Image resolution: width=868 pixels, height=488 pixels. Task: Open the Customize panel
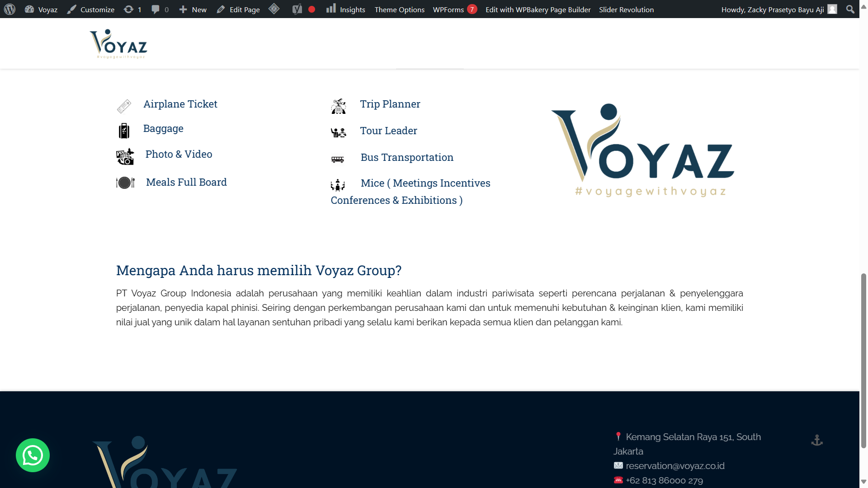90,9
